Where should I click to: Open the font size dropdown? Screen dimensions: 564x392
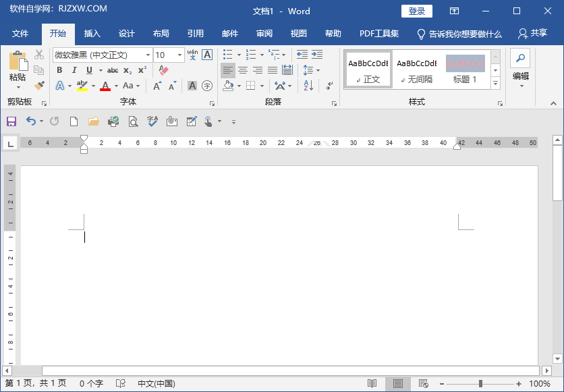[179, 55]
